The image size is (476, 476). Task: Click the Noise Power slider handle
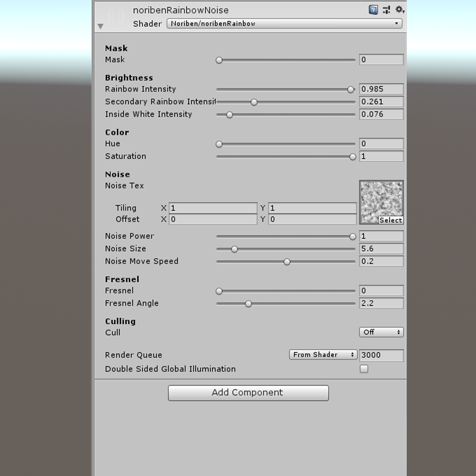click(352, 236)
